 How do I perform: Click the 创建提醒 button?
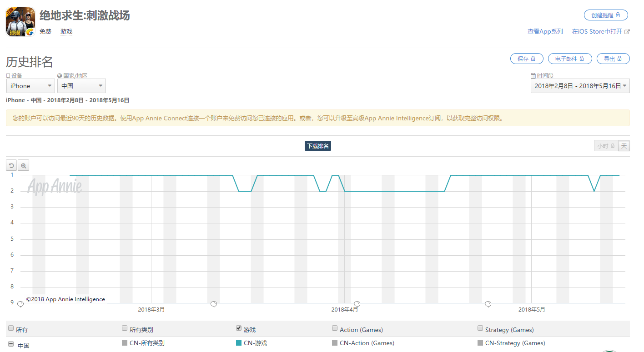pos(606,15)
